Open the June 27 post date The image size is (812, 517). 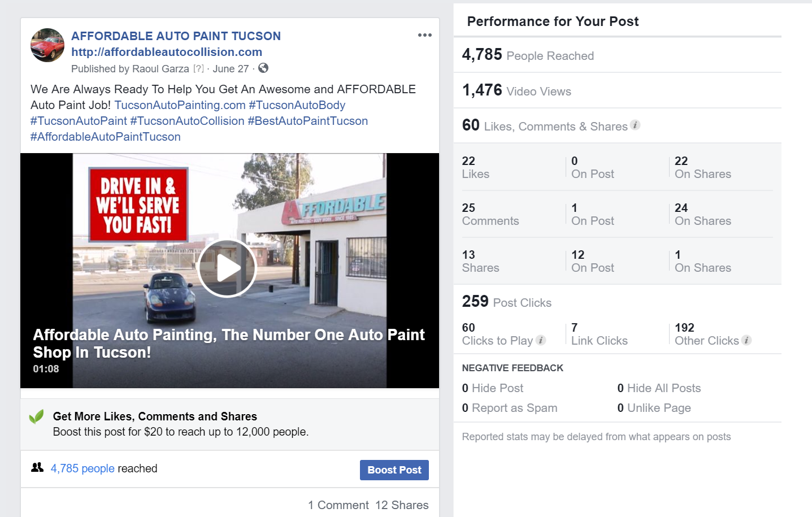coord(231,69)
